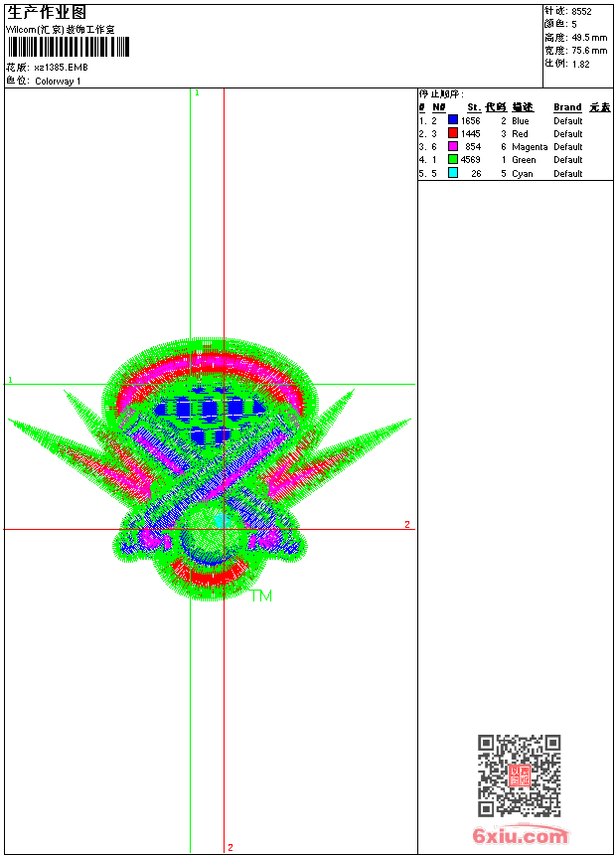The image size is (616, 855).
Task: Click the St. column header
Action: tap(474, 107)
